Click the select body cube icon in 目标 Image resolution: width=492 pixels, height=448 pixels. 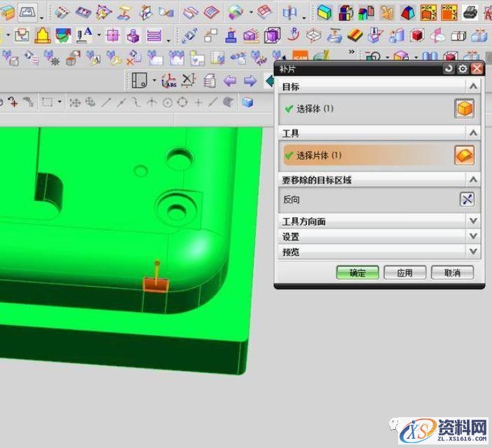(465, 109)
